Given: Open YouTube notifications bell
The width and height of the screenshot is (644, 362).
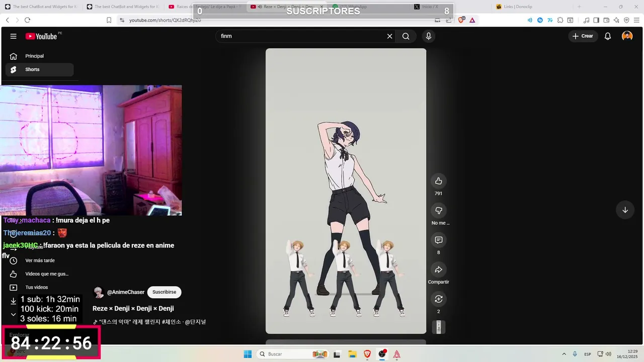Looking at the screenshot, I should pos(608,36).
